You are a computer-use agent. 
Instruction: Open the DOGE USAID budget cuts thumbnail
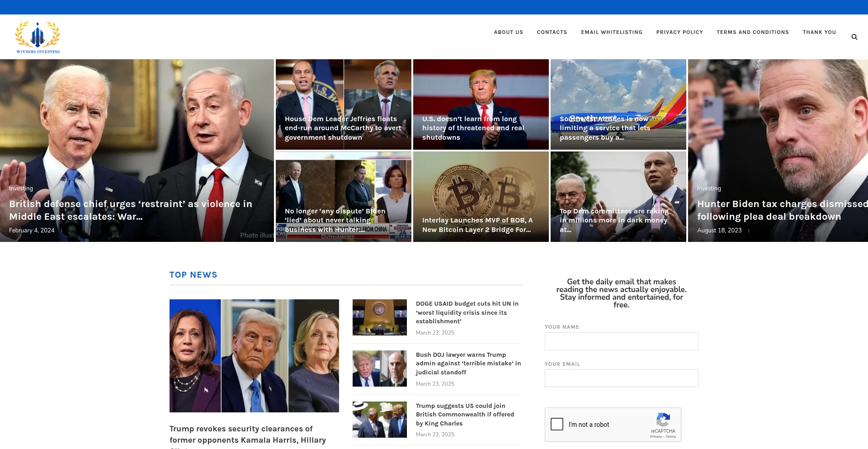coord(380,317)
